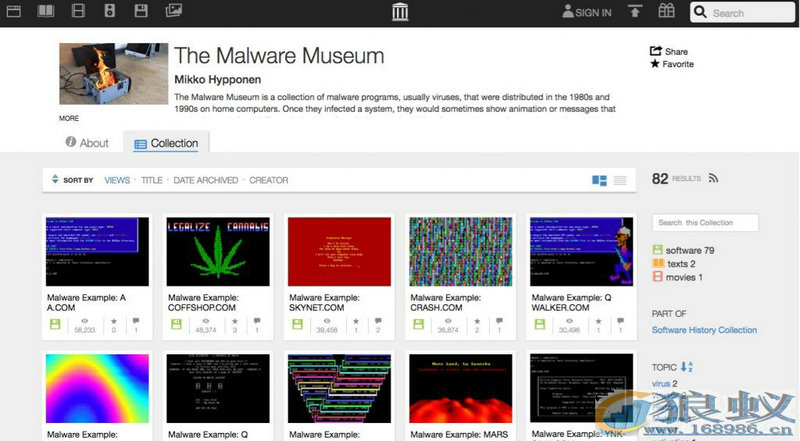The height and width of the screenshot is (441, 800).
Task: Open the Images section icon
Action: 173,12
